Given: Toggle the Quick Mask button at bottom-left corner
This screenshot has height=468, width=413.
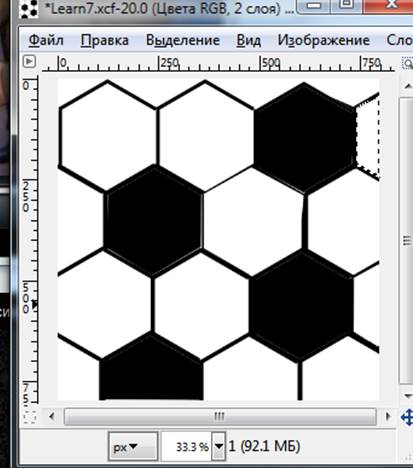Looking at the screenshot, I should coord(30,417).
